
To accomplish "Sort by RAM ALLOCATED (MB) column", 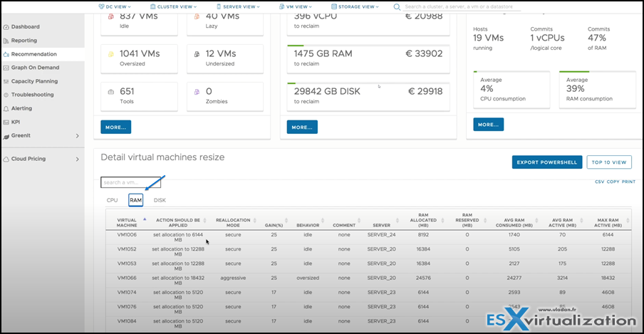I will (x=423, y=220).
